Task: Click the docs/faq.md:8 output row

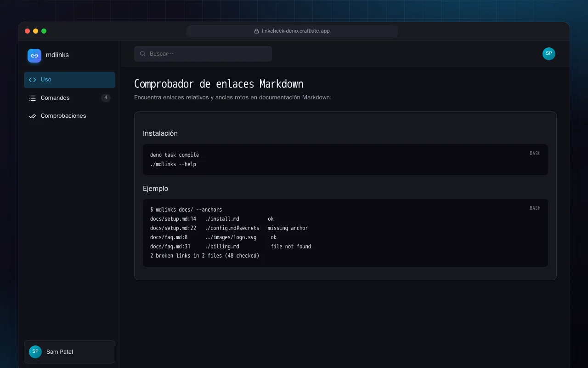Action: click(x=213, y=237)
